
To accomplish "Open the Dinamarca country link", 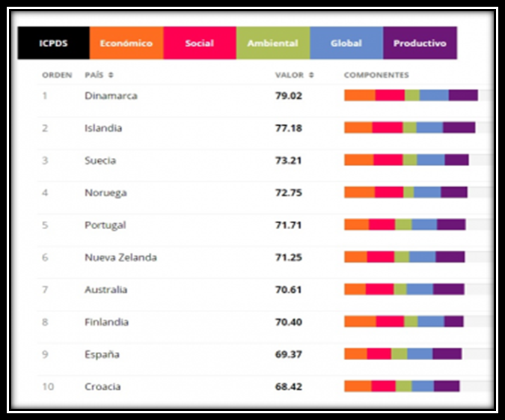I will click(111, 96).
